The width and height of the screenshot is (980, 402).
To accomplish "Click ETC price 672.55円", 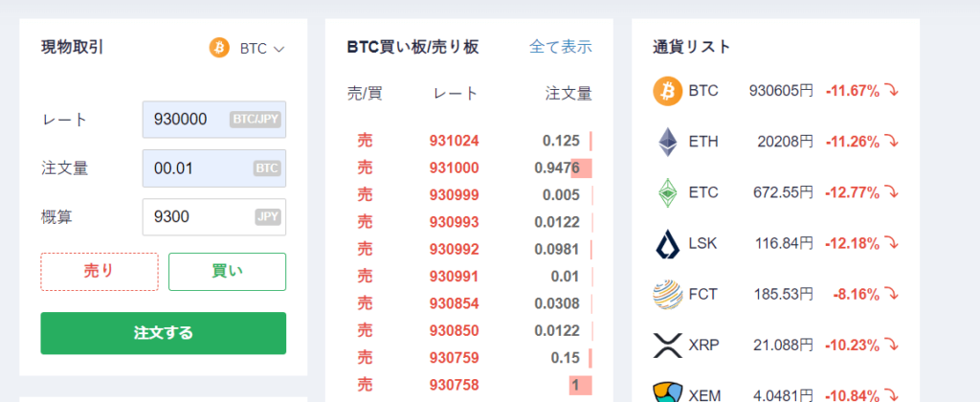I will (783, 192).
